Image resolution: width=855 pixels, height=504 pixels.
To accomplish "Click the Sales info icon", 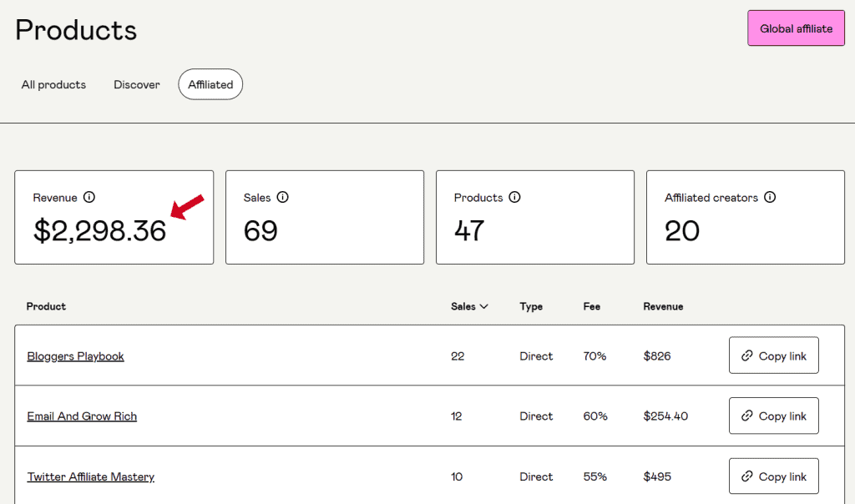I will (x=282, y=198).
